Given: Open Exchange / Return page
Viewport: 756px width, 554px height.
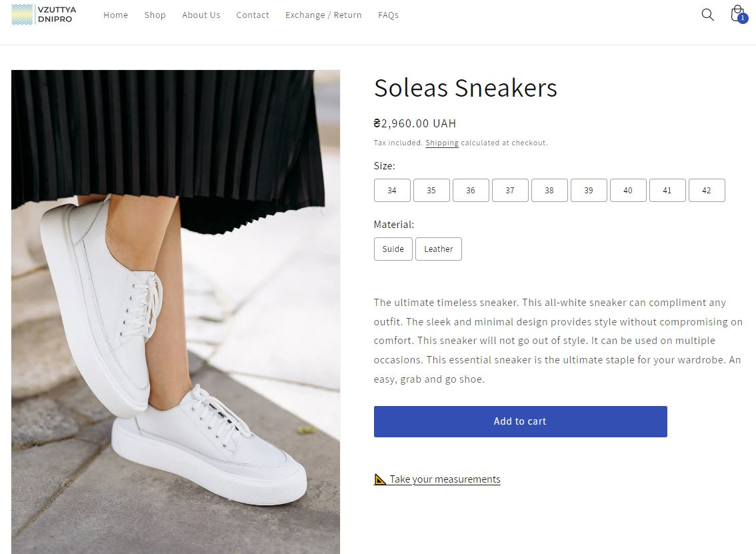Looking at the screenshot, I should [x=323, y=15].
